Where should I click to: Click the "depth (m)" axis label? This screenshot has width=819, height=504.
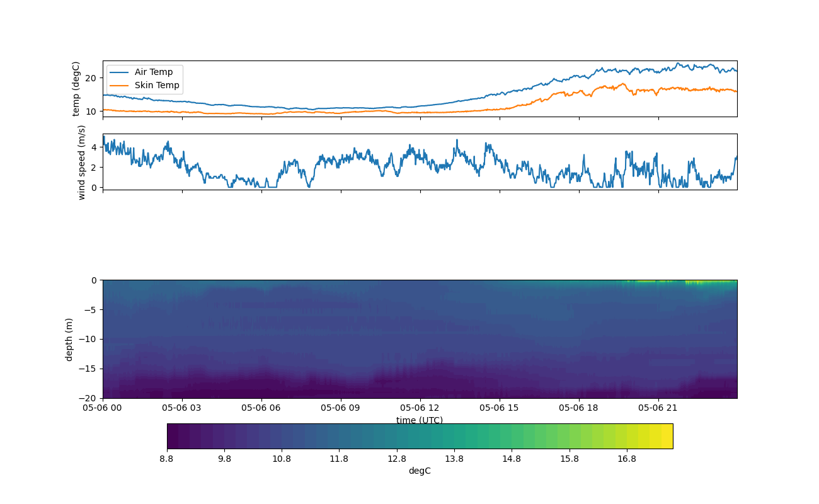tap(69, 339)
